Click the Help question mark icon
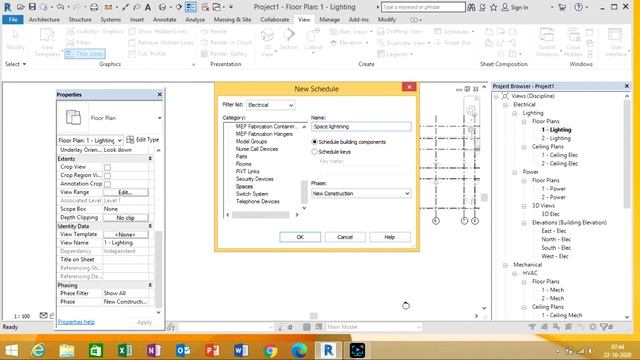Viewport: 640px width, 360px height. coord(578,7)
